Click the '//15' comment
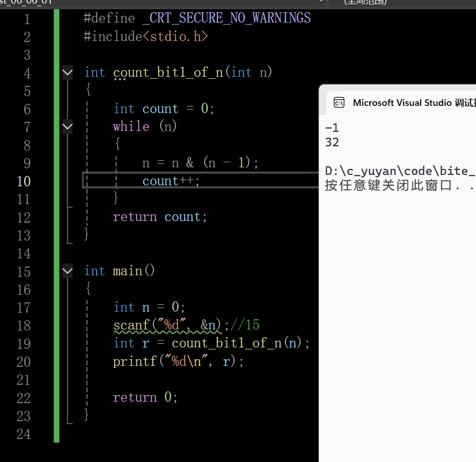This screenshot has width=476, height=462. pos(245,325)
